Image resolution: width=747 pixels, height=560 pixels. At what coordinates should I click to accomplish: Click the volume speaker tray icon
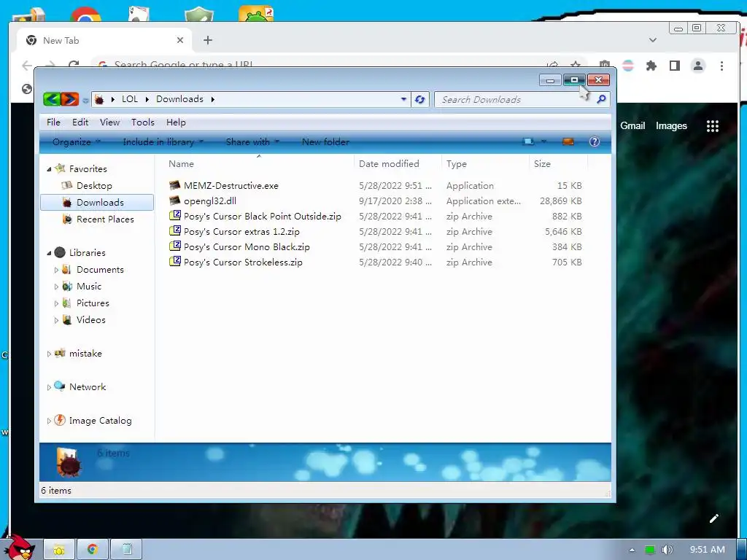[x=667, y=550]
